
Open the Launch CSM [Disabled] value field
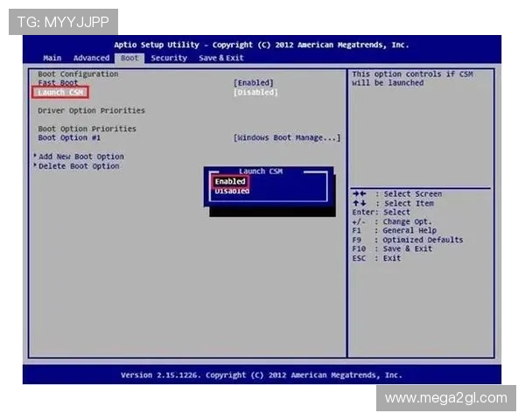click(x=255, y=92)
